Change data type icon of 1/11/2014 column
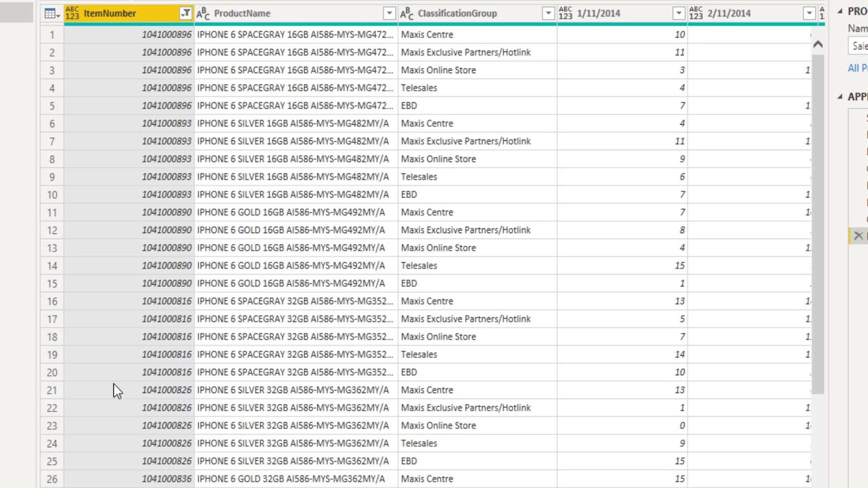868x488 pixels. (x=565, y=14)
